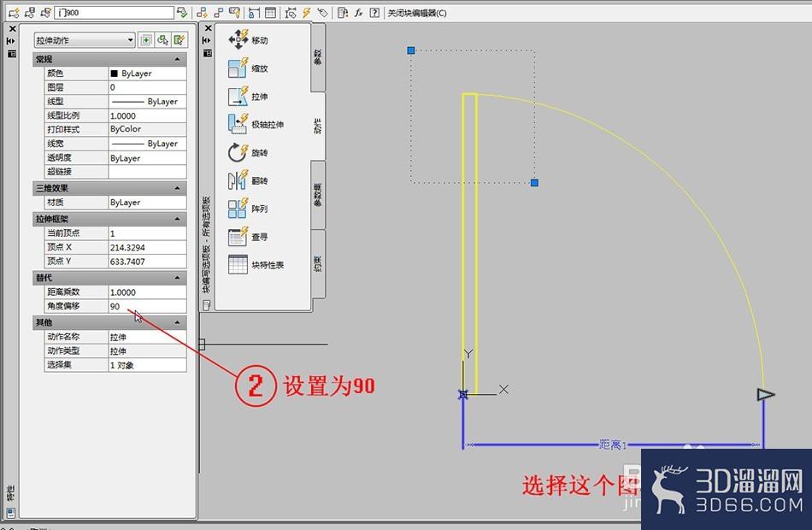Click the block name field showing 门900
Screen dimensions: 812x530
click(x=114, y=13)
